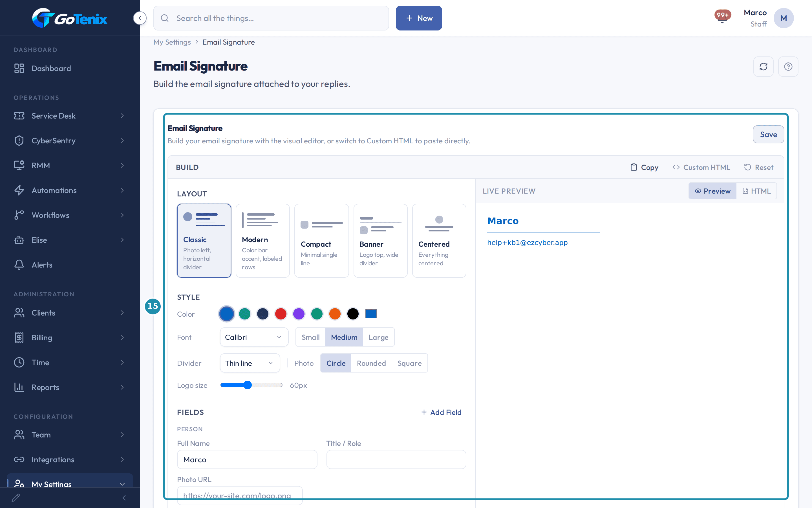Select the red color swatch
Image resolution: width=812 pixels, height=508 pixels.
click(x=281, y=314)
